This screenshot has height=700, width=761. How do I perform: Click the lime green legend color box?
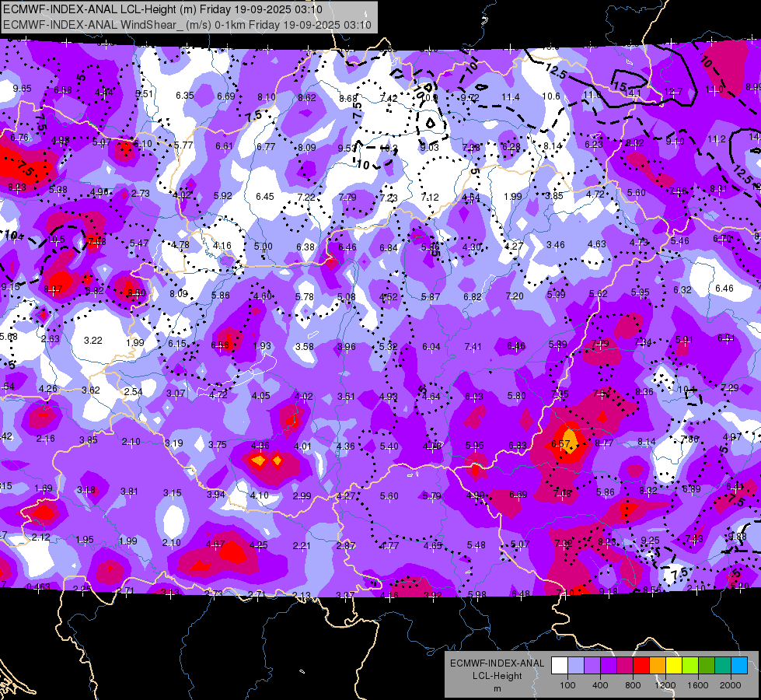[x=690, y=666]
